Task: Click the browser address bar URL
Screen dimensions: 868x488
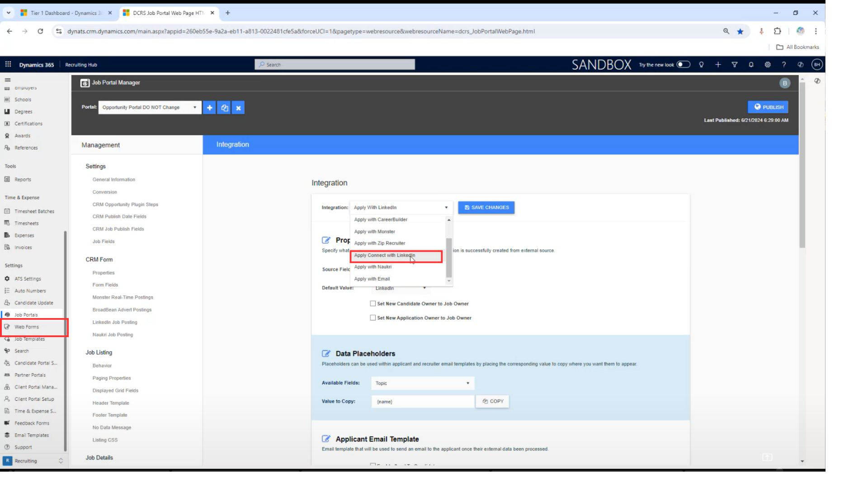Action: [x=301, y=31]
